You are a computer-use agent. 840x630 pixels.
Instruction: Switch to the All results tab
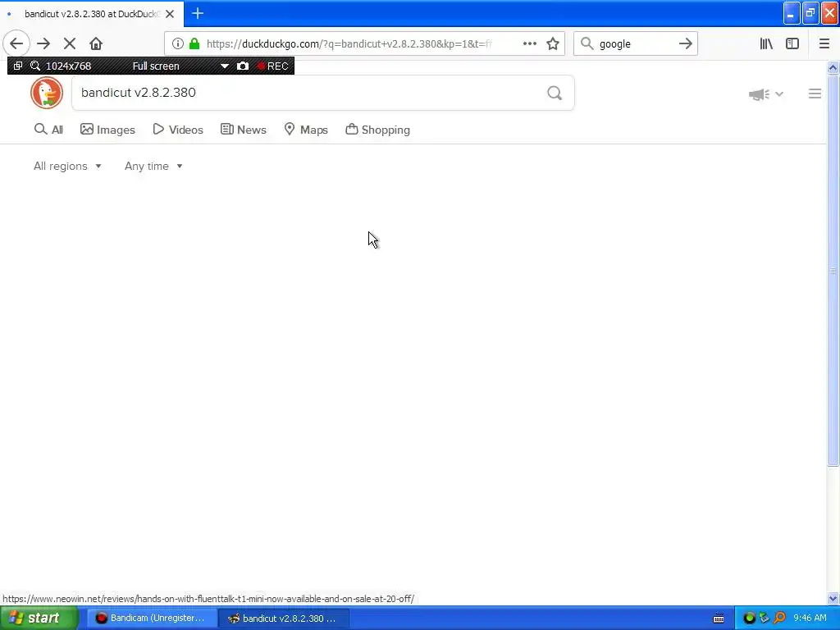point(48,130)
